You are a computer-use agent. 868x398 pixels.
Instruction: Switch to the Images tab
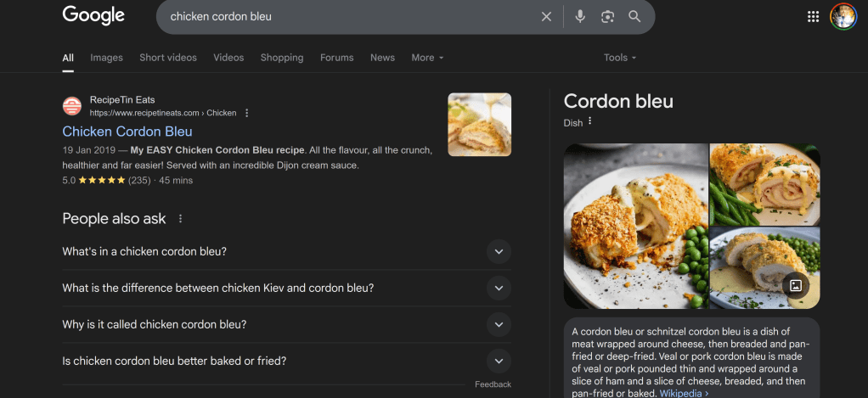pyautogui.click(x=106, y=58)
